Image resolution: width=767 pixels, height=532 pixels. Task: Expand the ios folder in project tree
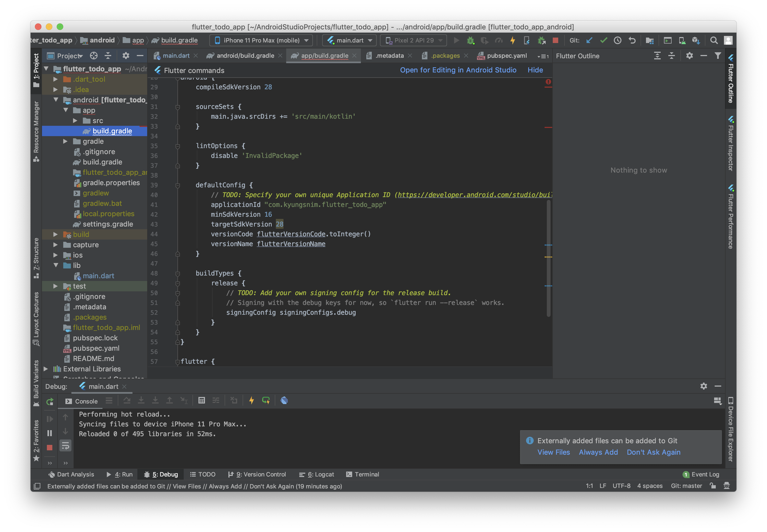pyautogui.click(x=56, y=255)
